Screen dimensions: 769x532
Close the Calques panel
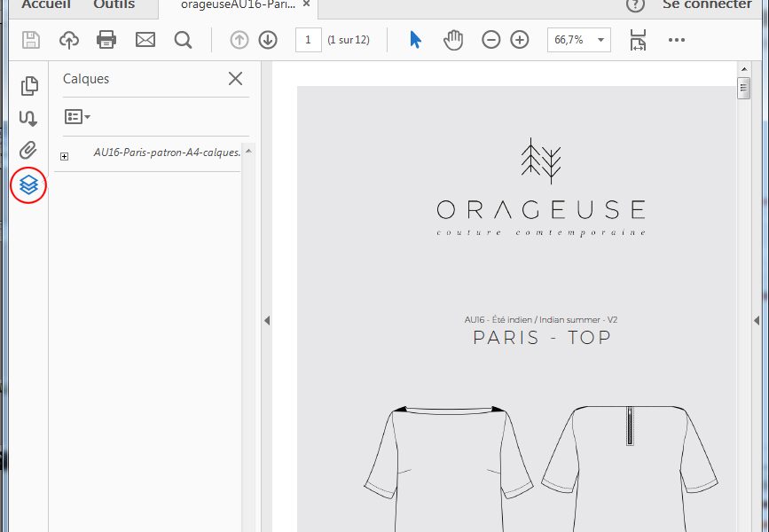[235, 78]
